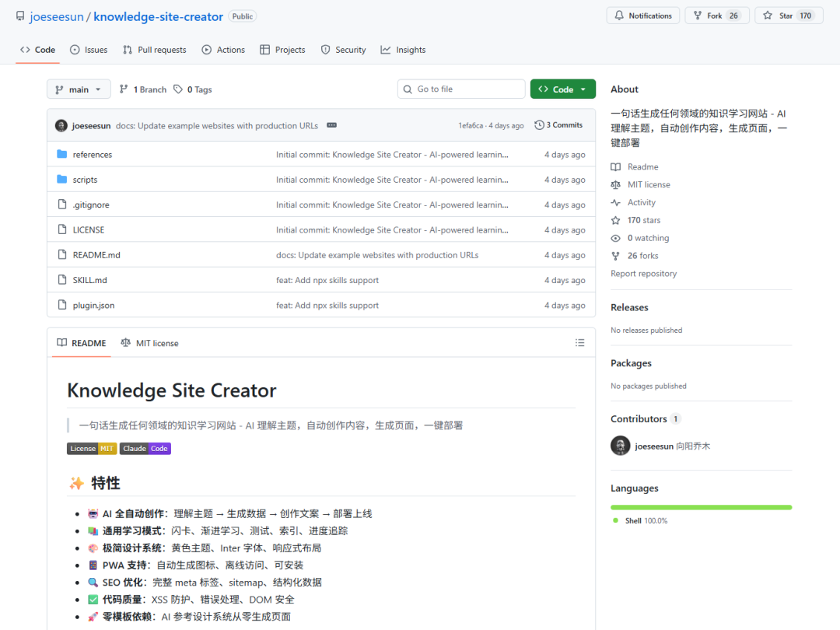Open contributor joeseesun 向阳乔木 name link
The image size is (840, 630).
click(x=673, y=446)
